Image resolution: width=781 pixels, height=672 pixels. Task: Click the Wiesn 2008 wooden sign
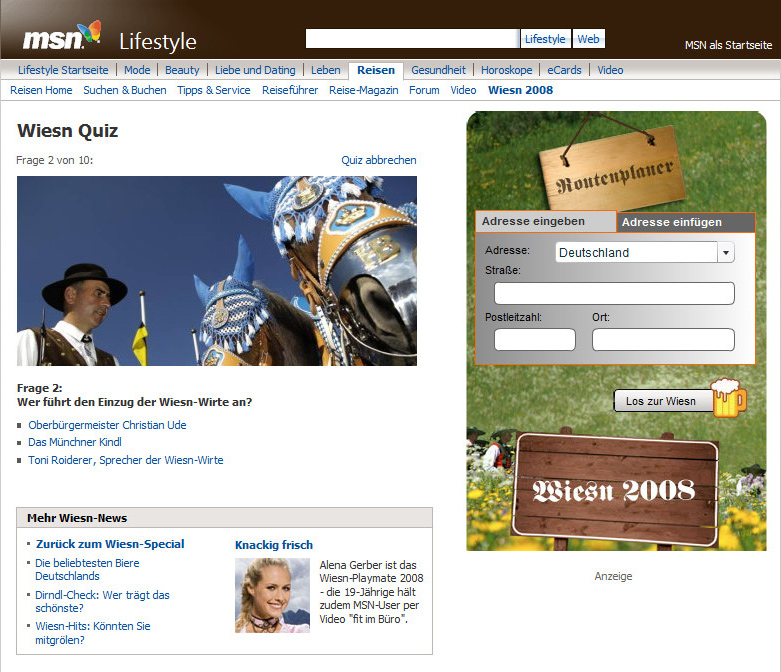tap(615, 491)
